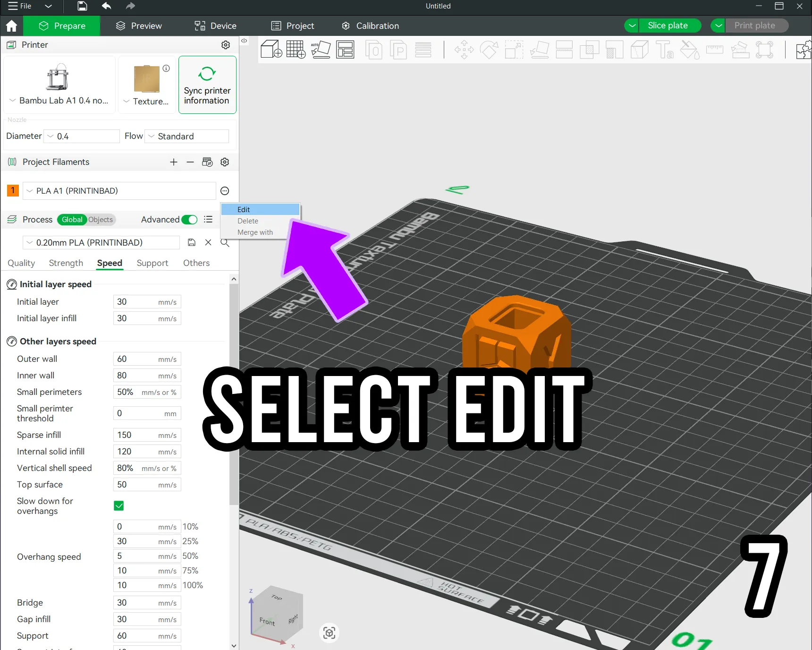Screen dimensions: 812x650
Task: Open the 0.20mm PLA process preset dropdown
Action: 101,242
